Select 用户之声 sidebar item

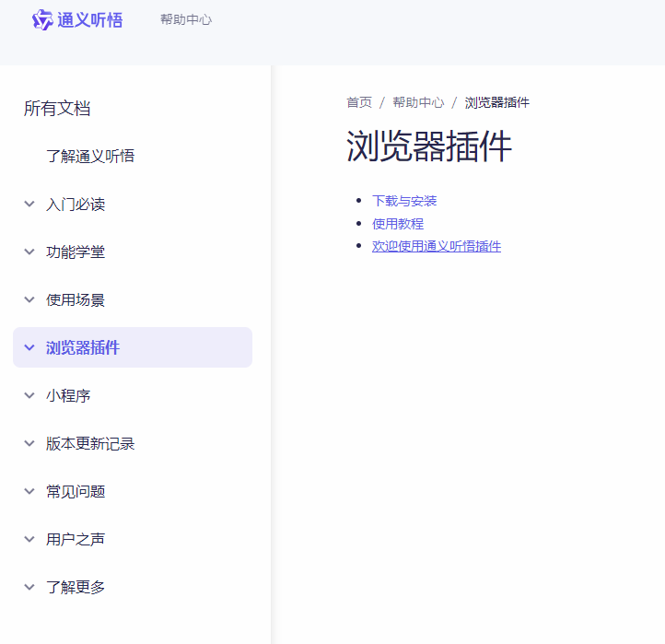tap(76, 540)
